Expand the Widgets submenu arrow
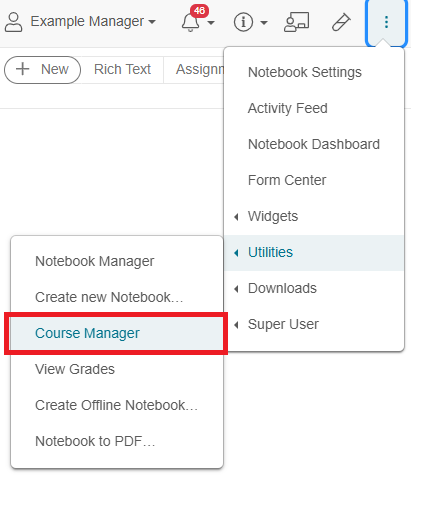The width and height of the screenshot is (438, 510). click(236, 217)
